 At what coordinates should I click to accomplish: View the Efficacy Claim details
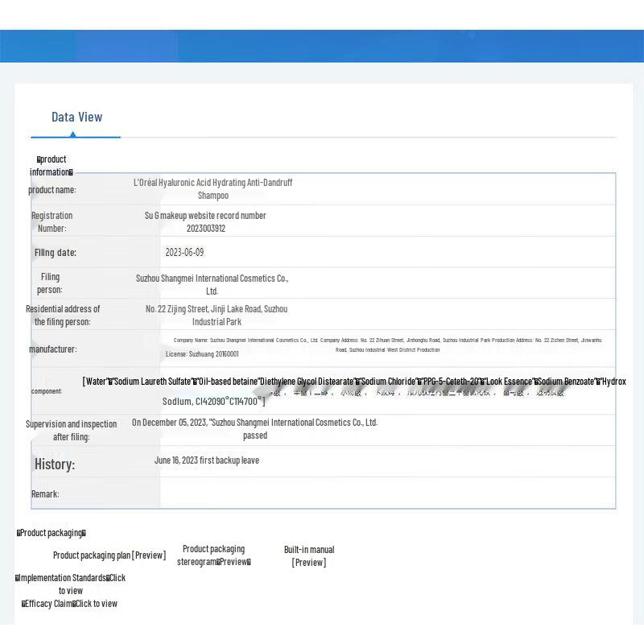(96, 604)
